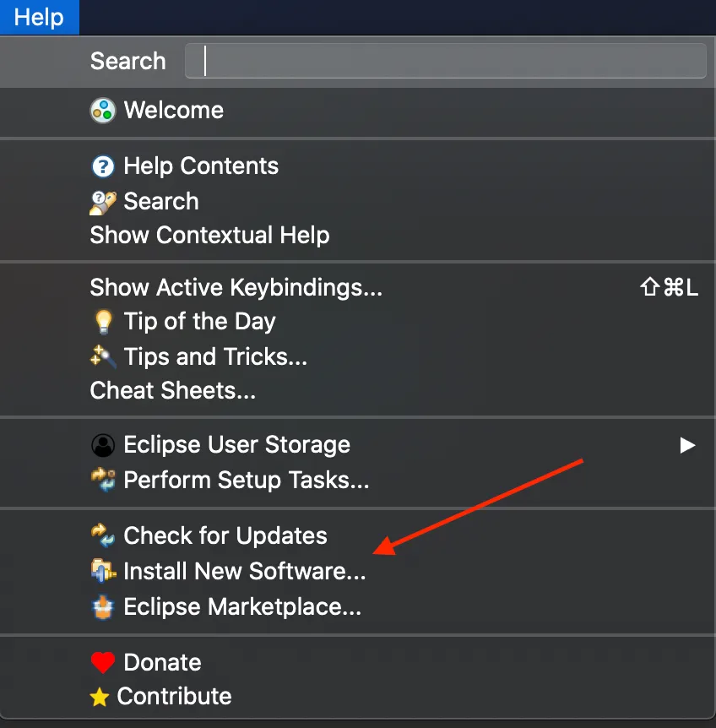The width and height of the screenshot is (716, 728).
Task: Click the Eclipse User Storage avatar icon
Action: click(102, 445)
